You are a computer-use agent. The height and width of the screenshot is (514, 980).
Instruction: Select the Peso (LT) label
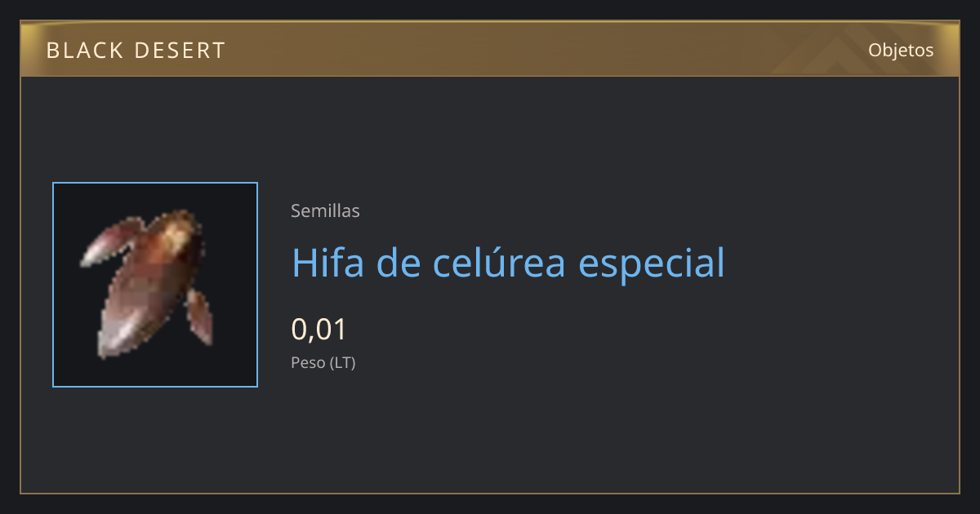(x=323, y=363)
